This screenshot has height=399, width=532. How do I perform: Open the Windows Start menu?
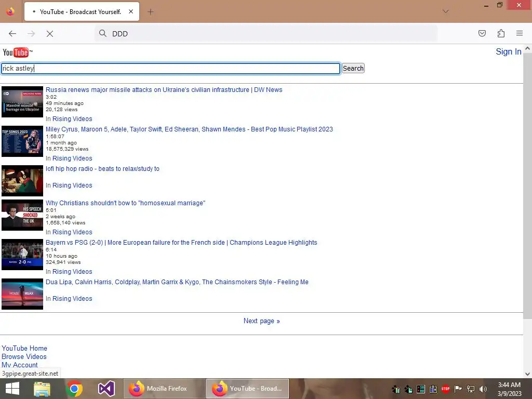[12, 389]
